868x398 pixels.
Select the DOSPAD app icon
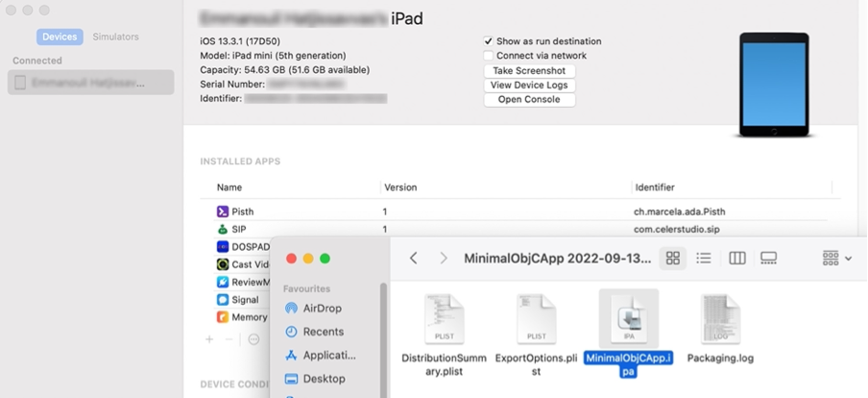[x=223, y=247]
